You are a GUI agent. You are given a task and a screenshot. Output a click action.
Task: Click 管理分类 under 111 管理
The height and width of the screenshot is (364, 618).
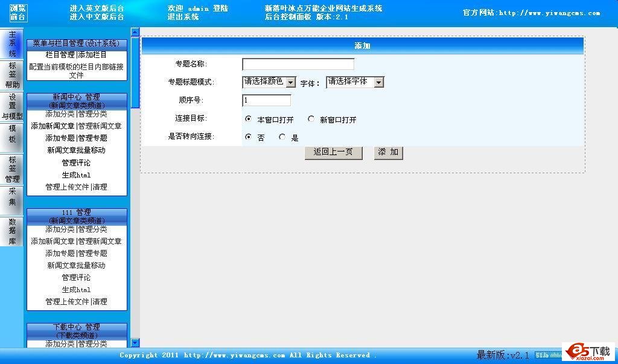click(92, 229)
